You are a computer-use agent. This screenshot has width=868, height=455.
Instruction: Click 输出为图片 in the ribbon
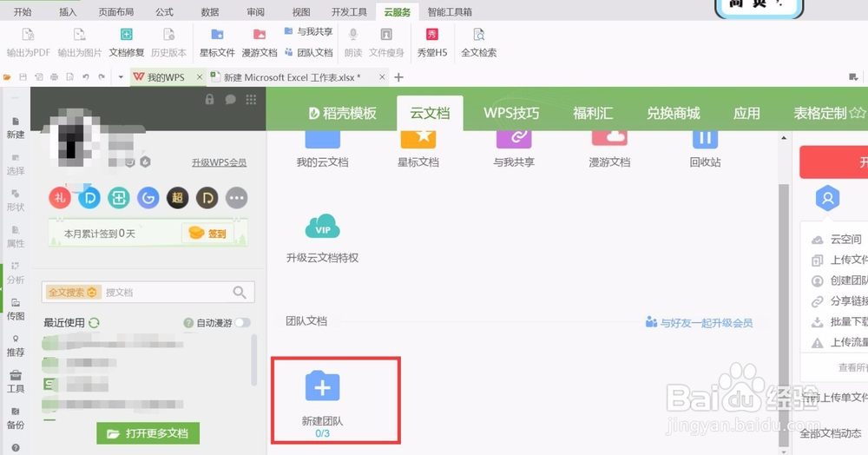[80, 43]
